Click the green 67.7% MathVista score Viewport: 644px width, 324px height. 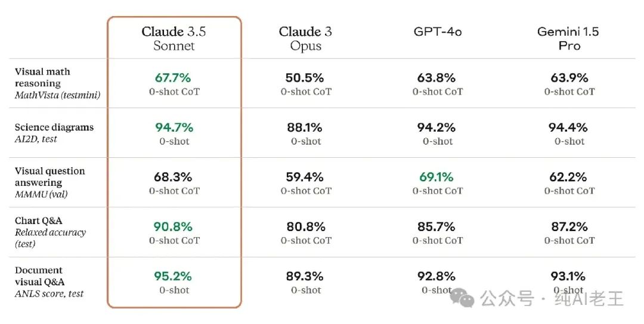pyautogui.click(x=173, y=78)
